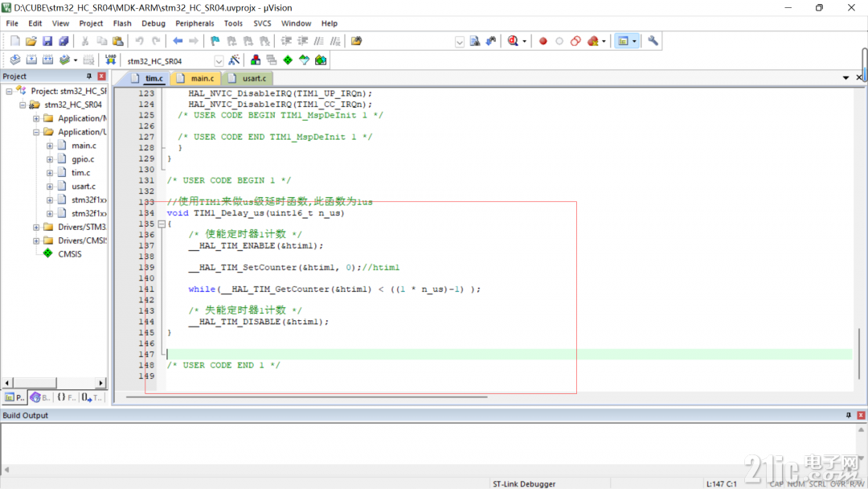Screen dimensions: 868x489
Task: Insert or remove a bookmark
Action: click(215, 41)
